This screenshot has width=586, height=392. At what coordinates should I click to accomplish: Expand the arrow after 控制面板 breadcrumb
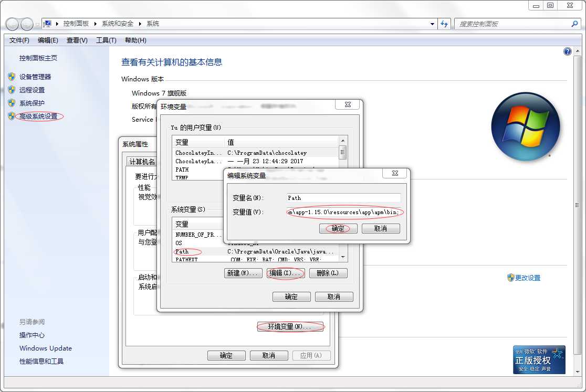pyautogui.click(x=95, y=24)
